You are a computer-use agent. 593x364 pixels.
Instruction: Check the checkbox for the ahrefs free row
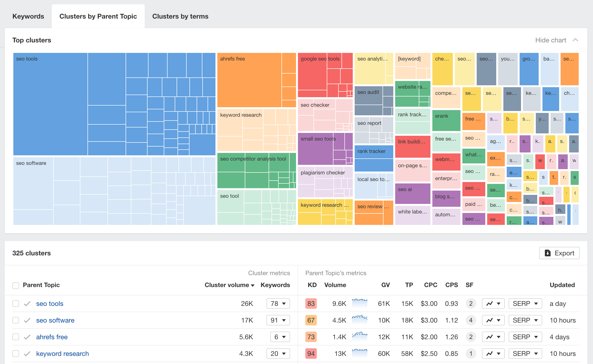16,337
